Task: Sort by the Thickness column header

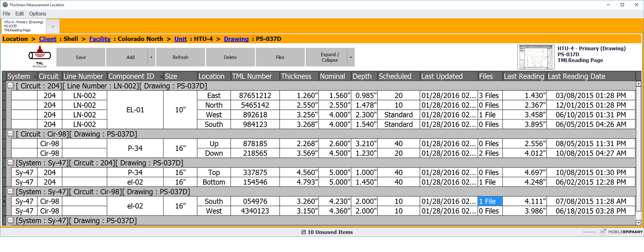Action: (296, 77)
